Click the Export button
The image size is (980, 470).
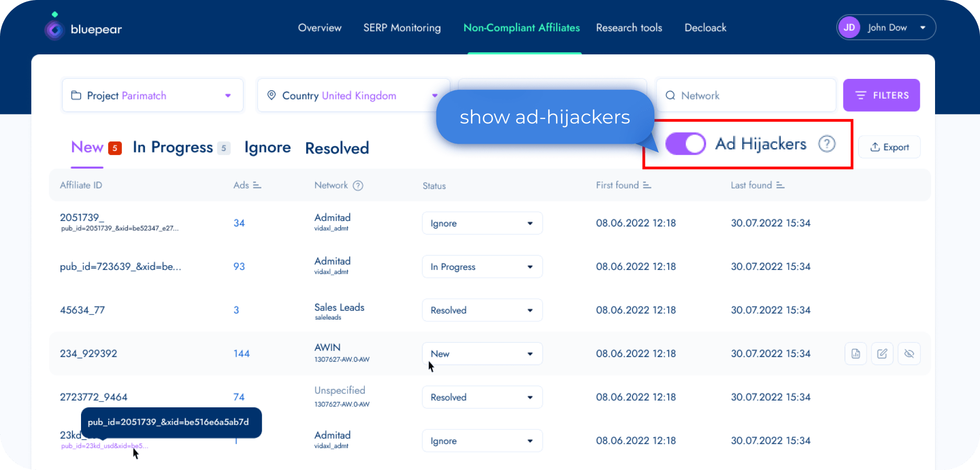(x=889, y=147)
